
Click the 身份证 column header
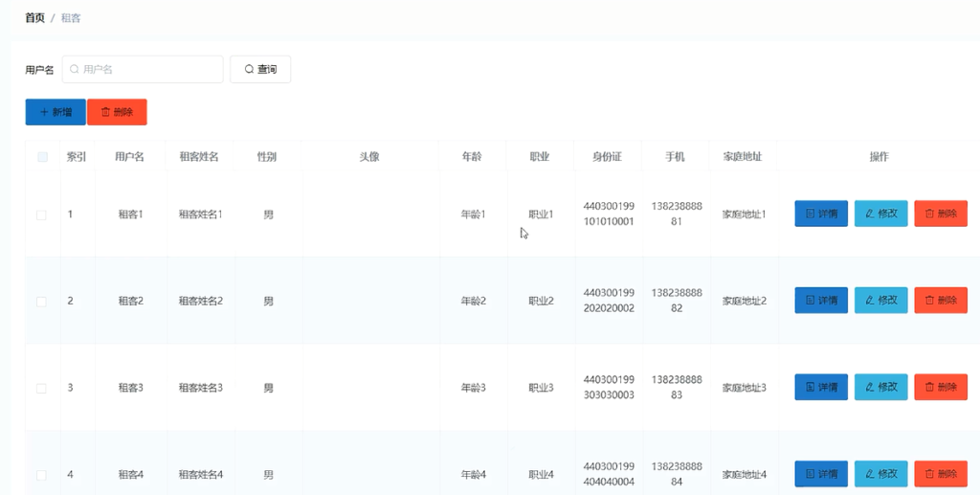607,157
